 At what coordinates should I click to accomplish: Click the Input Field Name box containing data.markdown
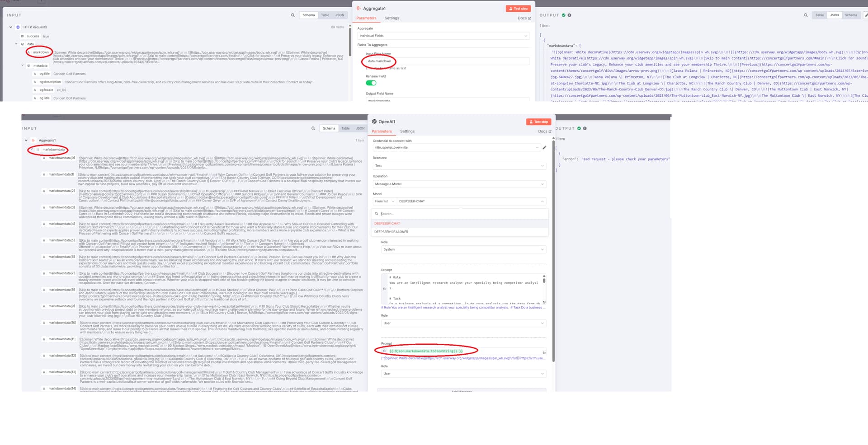pos(448,61)
